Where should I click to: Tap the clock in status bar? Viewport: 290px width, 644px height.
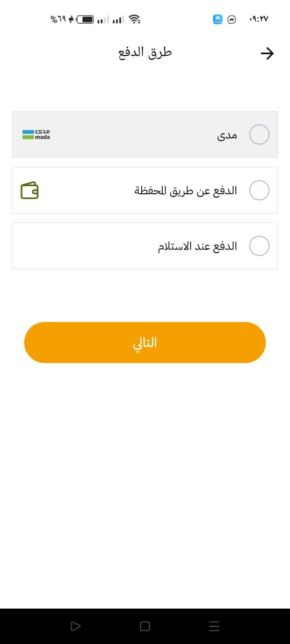(x=259, y=19)
